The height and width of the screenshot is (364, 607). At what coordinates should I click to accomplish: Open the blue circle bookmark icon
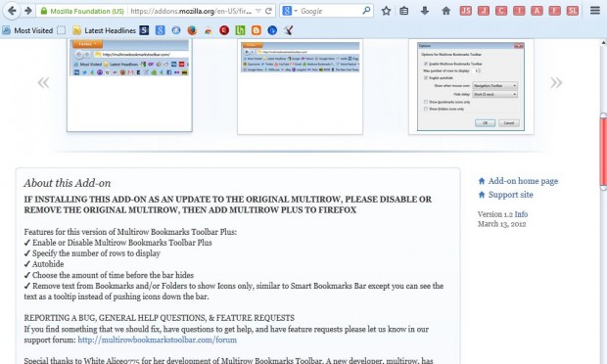click(272, 30)
